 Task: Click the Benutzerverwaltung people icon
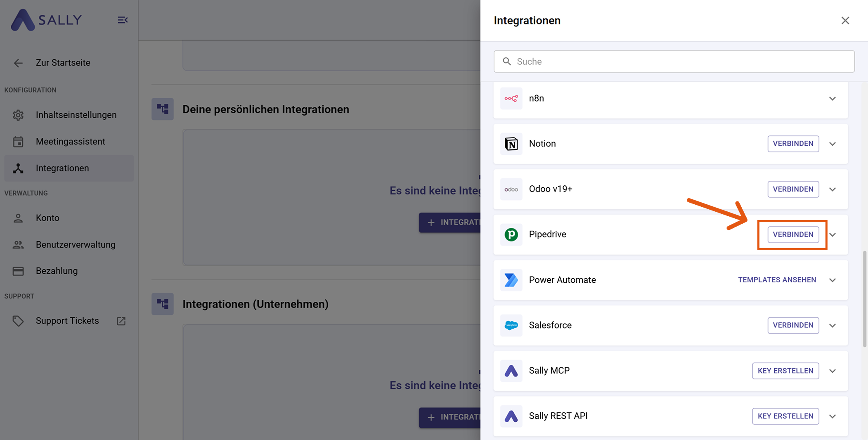18,244
